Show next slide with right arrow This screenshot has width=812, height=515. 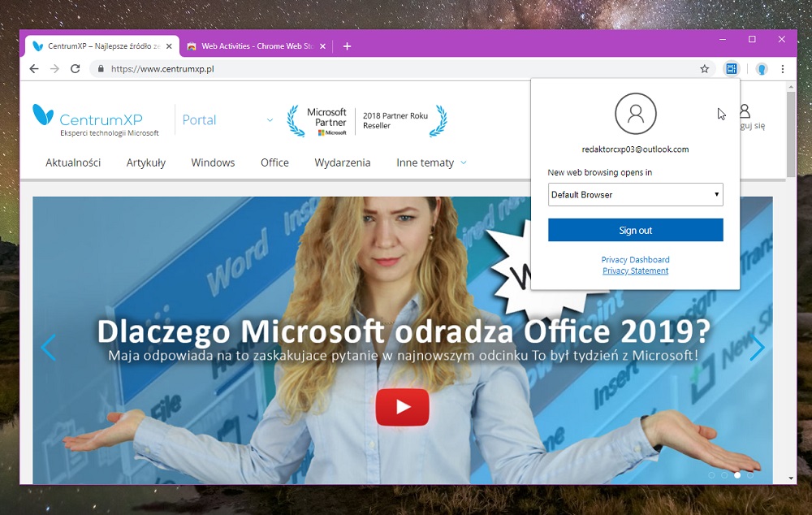tap(757, 348)
